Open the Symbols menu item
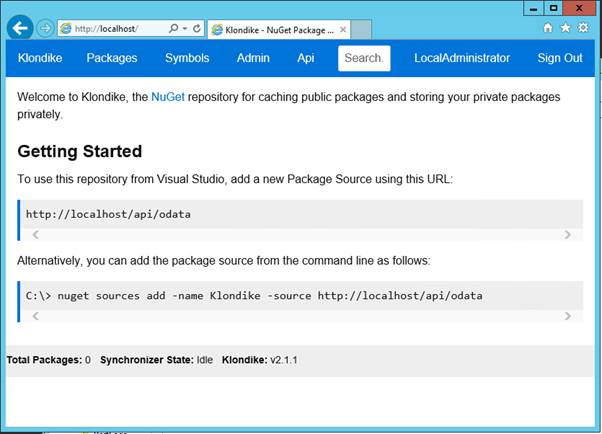Screen dimensions: 602x434 [187, 58]
